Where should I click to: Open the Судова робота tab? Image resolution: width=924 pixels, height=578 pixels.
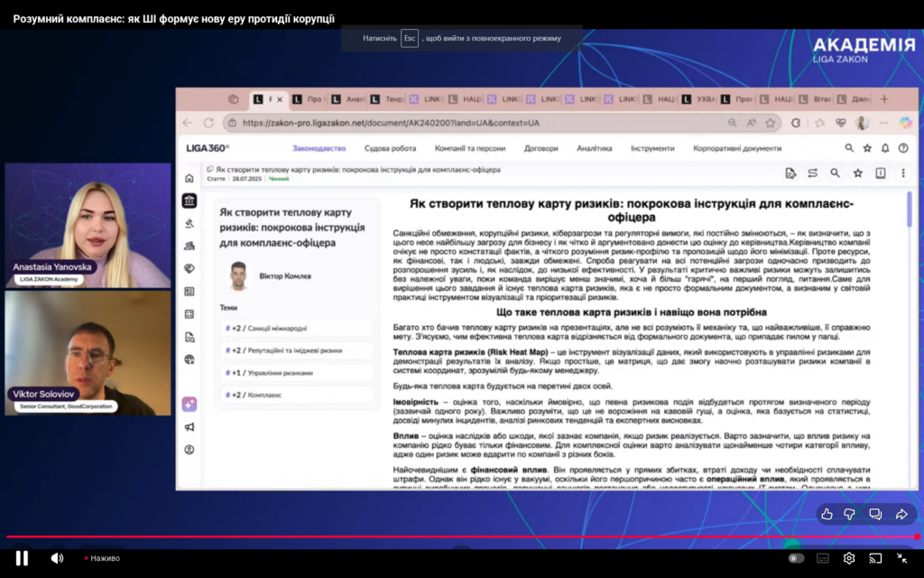point(390,148)
